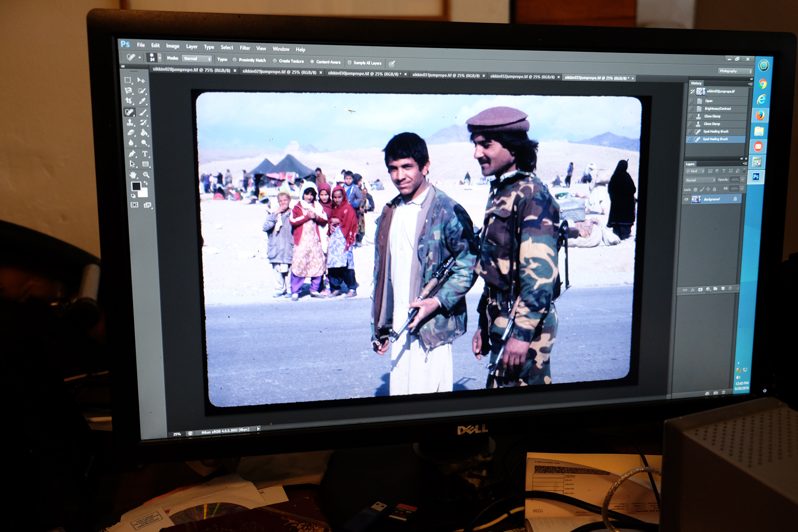Open the Filter menu
Viewport: 798px width, 532px height.
tap(245, 48)
